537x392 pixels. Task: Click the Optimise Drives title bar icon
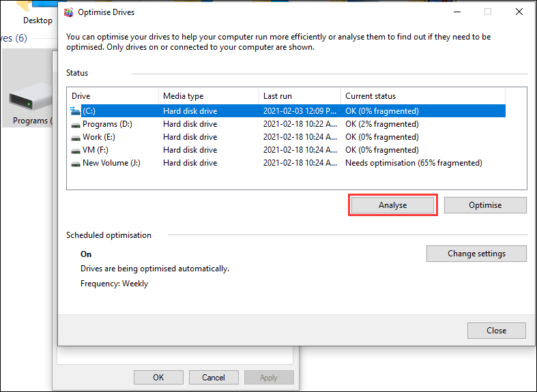click(x=69, y=12)
